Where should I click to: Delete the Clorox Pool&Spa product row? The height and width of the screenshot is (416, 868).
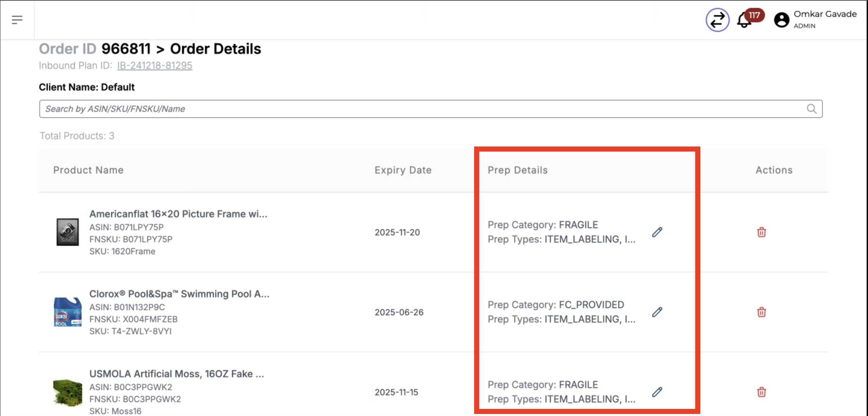click(762, 312)
